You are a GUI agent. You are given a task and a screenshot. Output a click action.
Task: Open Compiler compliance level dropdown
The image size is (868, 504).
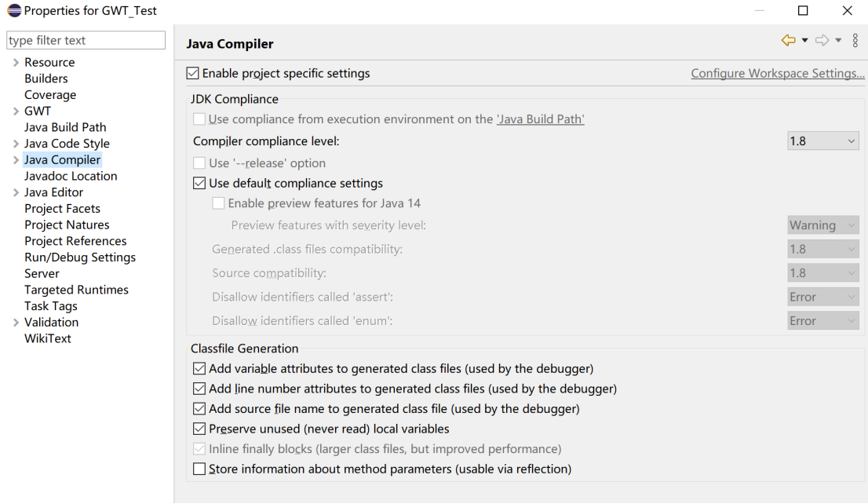pyautogui.click(x=822, y=141)
